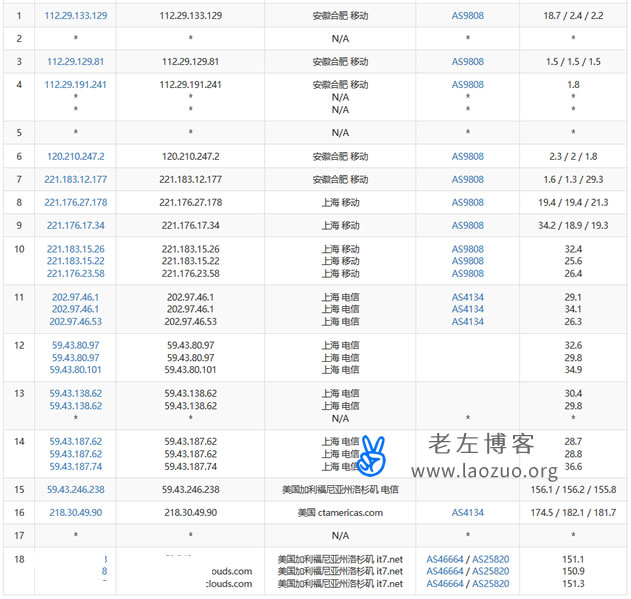
Task: Click the blue 221.176.17.34 link in hop 9
Action: [76, 225]
